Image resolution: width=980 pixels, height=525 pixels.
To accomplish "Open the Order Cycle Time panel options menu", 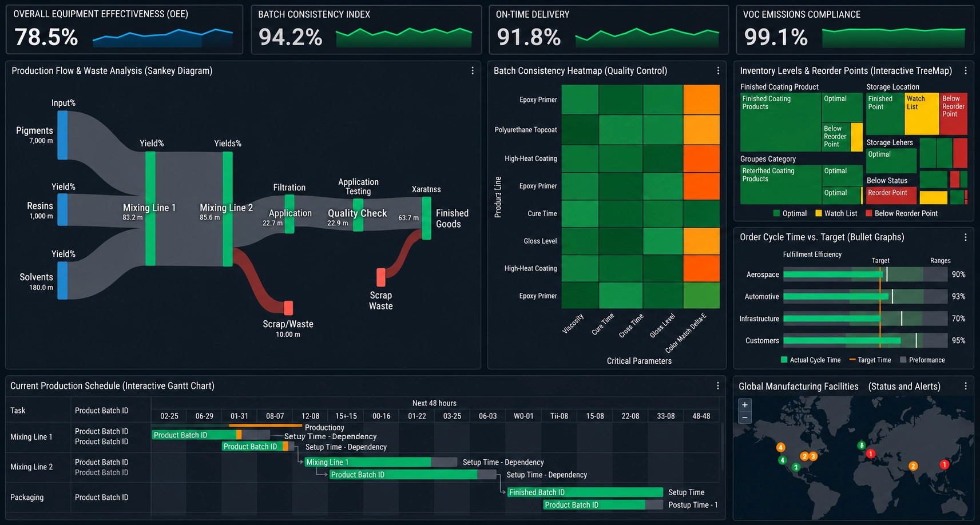I will pos(966,237).
